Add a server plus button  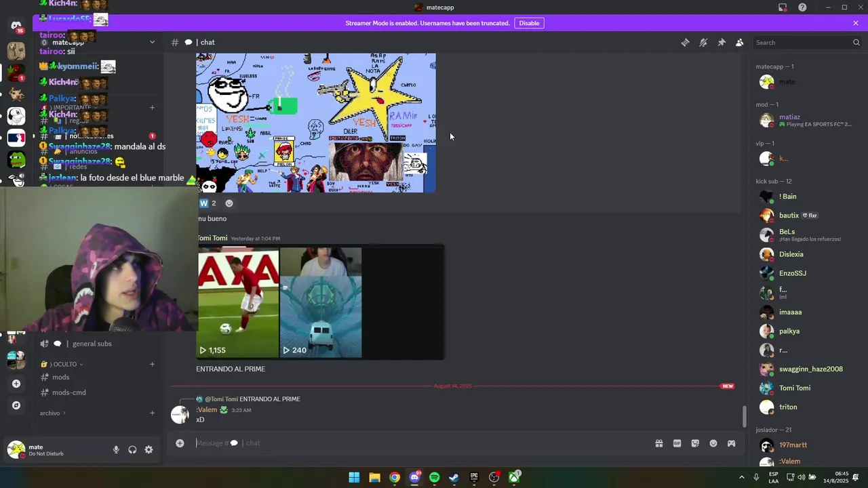pos(16,384)
